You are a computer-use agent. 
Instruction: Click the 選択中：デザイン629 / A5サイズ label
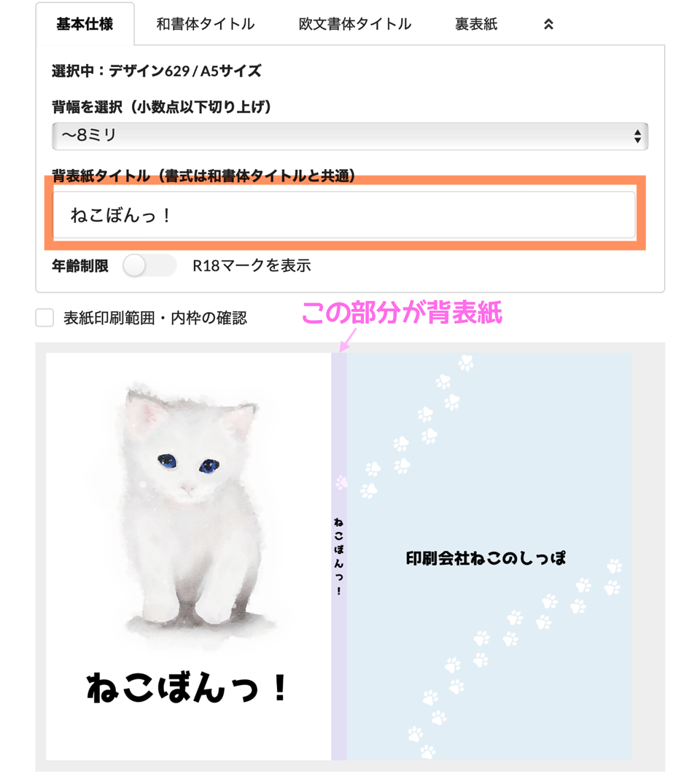(156, 71)
